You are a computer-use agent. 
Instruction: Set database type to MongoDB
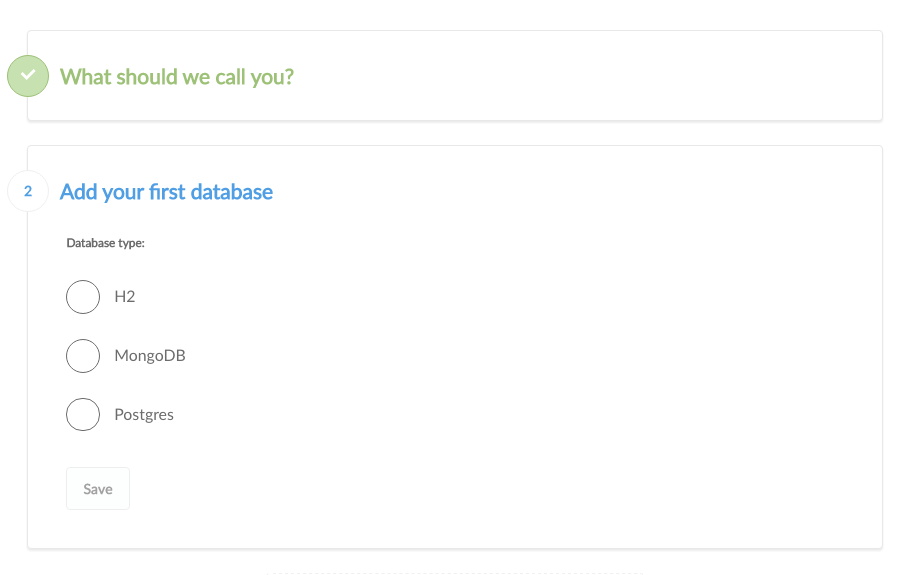pos(83,356)
